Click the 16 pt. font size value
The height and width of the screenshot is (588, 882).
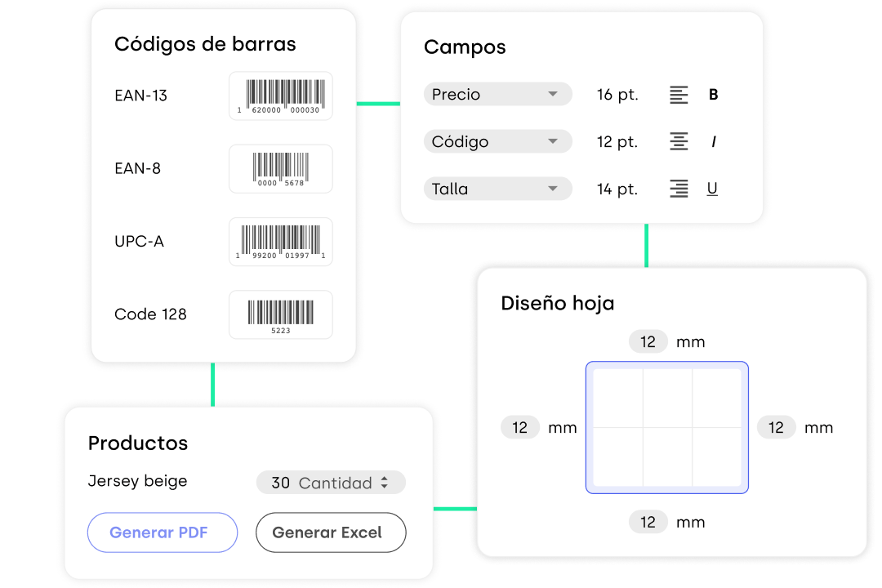click(x=617, y=95)
